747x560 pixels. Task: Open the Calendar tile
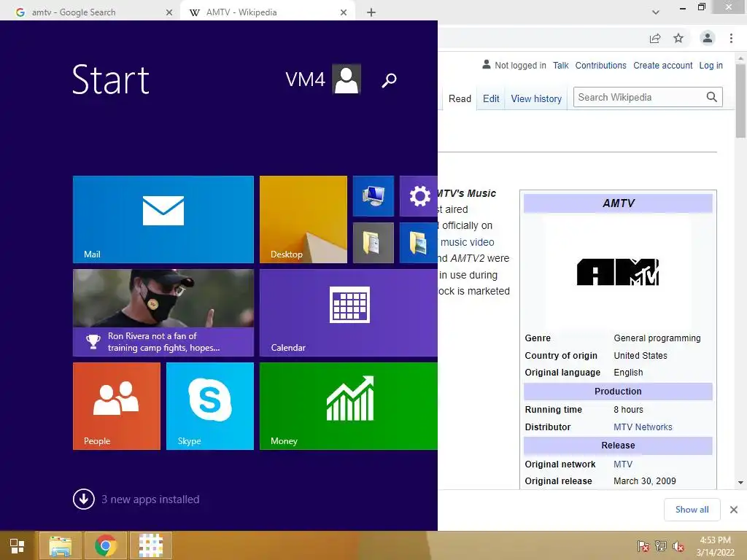click(x=349, y=312)
